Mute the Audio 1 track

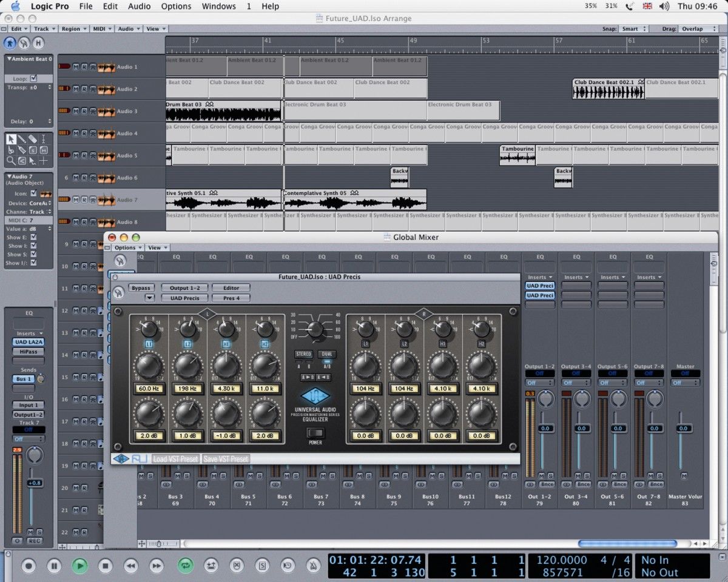pyautogui.click(x=76, y=67)
